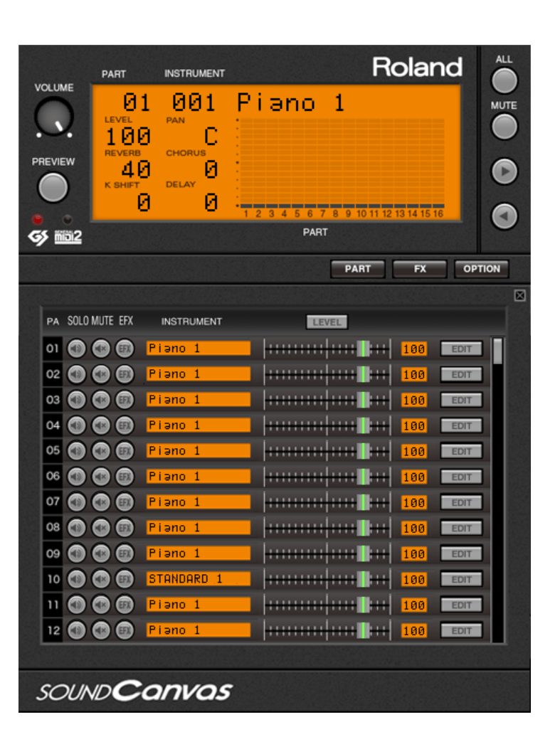Solo part 08

[76, 528]
